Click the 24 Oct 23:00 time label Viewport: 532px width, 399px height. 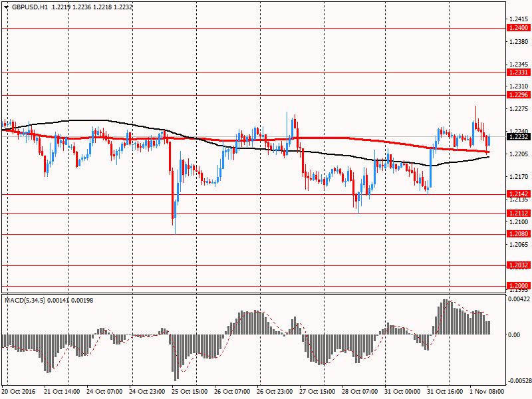tap(147, 392)
